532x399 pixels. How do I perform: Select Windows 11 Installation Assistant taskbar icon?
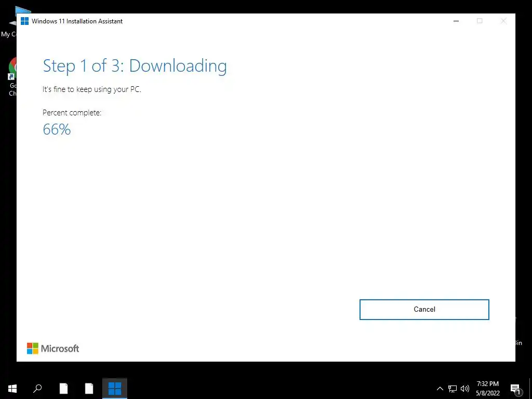click(115, 389)
